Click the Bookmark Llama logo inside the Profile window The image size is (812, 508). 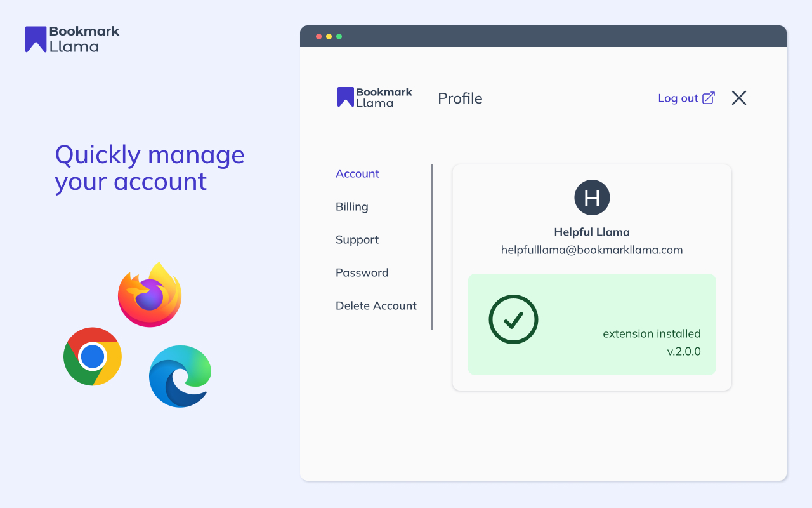tap(375, 97)
